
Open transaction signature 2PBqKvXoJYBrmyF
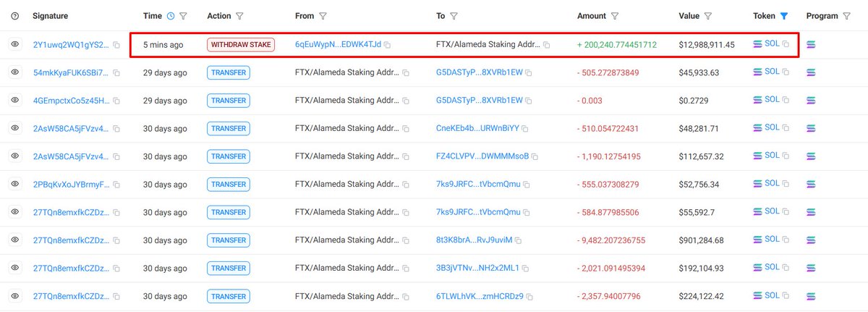pyautogui.click(x=71, y=185)
